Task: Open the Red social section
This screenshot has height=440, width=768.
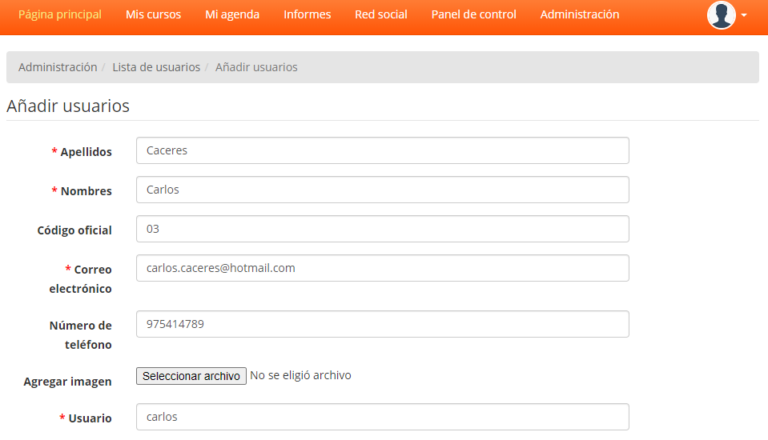Action: (x=381, y=15)
